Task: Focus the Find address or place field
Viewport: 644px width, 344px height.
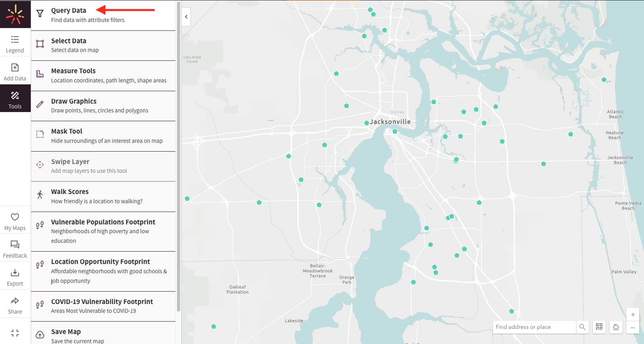Action: (x=534, y=327)
